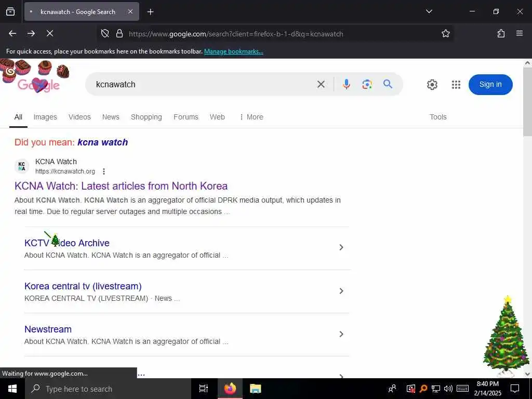Open the notification center icon
The image size is (532, 399).
[515, 389]
